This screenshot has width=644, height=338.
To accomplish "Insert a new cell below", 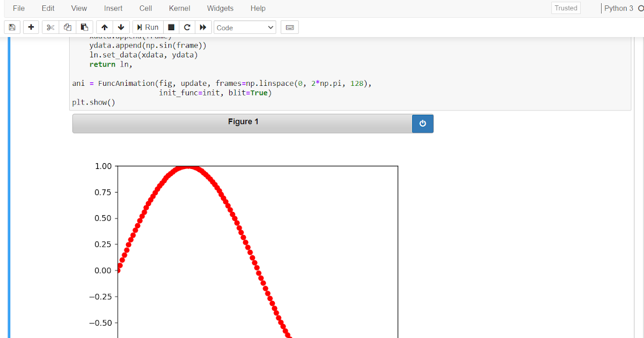I will (31, 27).
